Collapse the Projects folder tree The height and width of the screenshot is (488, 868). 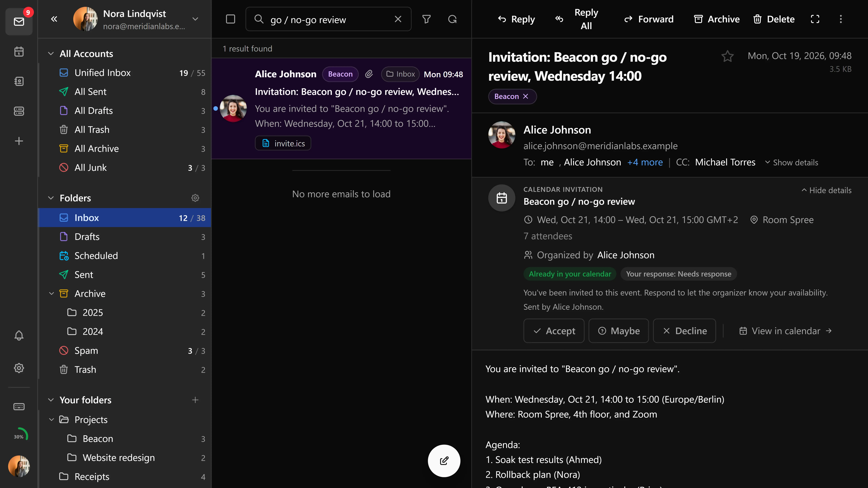51,420
